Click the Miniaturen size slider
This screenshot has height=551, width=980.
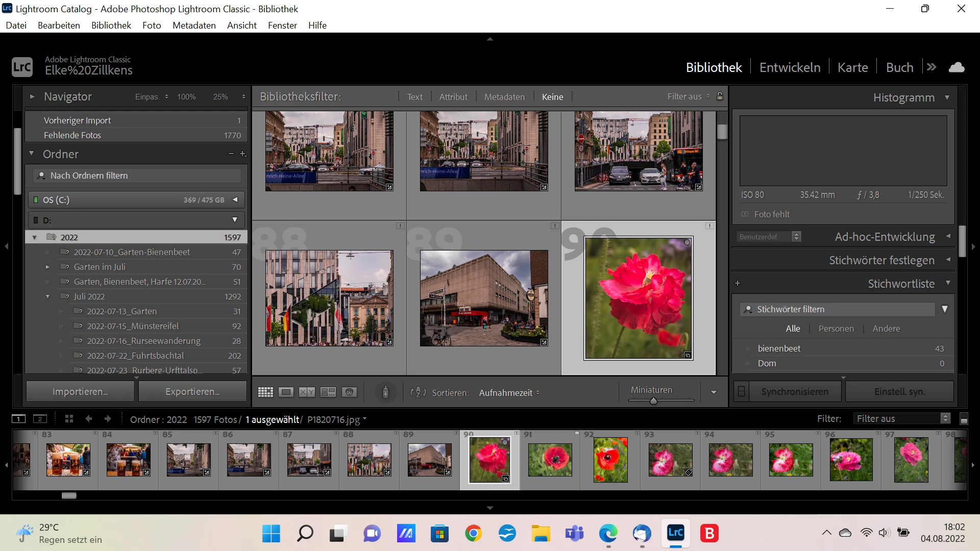pos(653,401)
